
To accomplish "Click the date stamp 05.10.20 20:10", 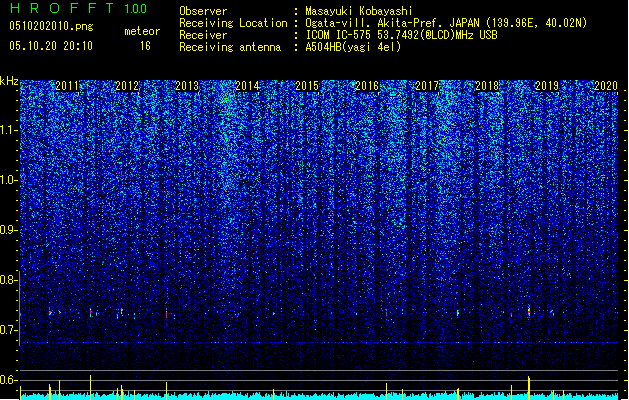I will [51, 46].
